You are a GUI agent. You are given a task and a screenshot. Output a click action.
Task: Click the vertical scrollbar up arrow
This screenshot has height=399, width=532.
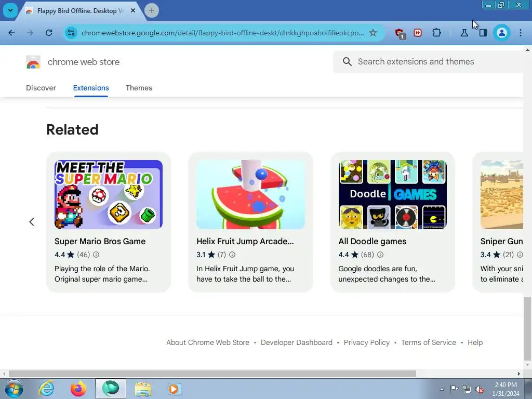[527, 49]
